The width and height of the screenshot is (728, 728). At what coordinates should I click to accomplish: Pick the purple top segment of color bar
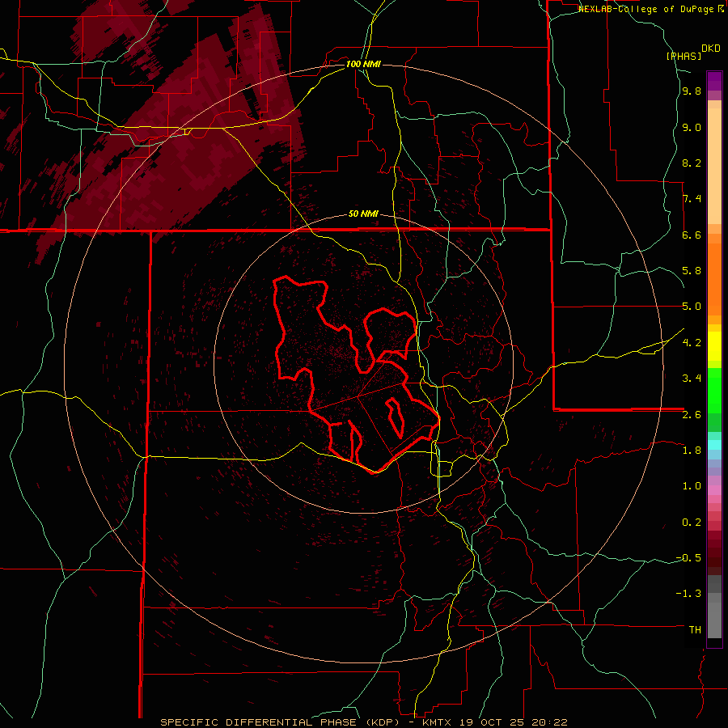[x=714, y=81]
